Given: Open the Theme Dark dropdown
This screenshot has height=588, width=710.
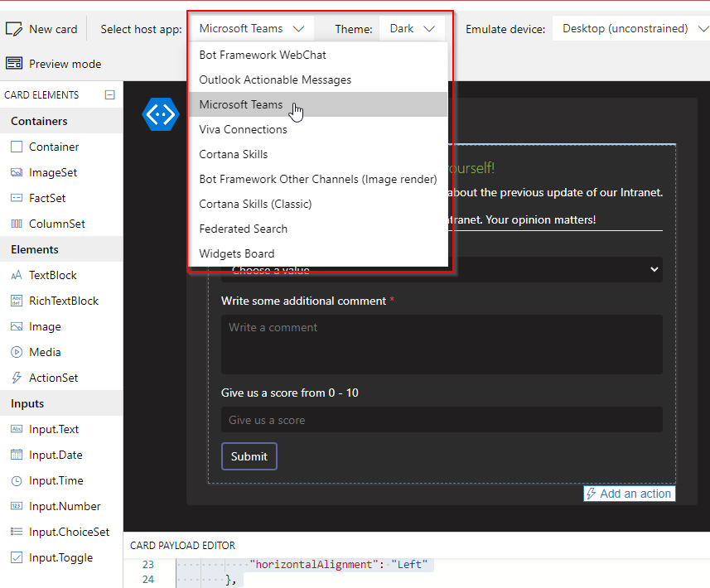Looking at the screenshot, I should [x=411, y=28].
